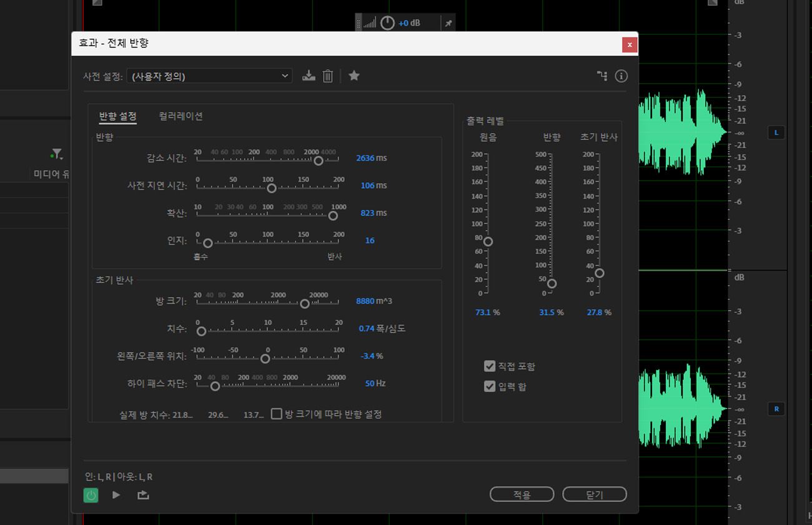Click the pin icon next to +0 dB
This screenshot has width=812, height=525.
(x=448, y=22)
